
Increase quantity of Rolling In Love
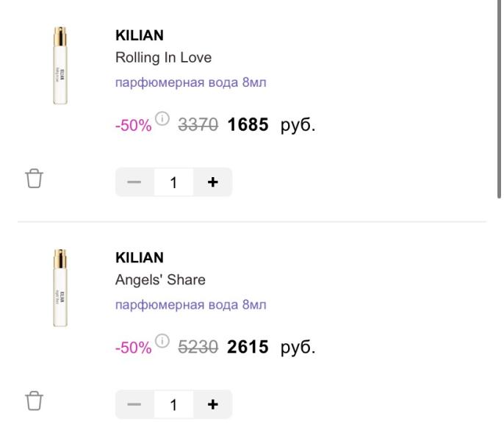point(213,182)
